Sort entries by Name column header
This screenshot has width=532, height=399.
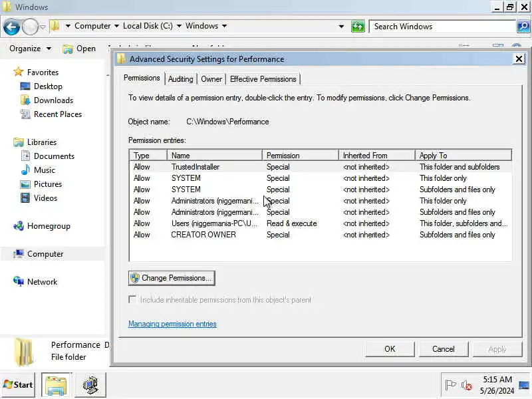(x=214, y=156)
